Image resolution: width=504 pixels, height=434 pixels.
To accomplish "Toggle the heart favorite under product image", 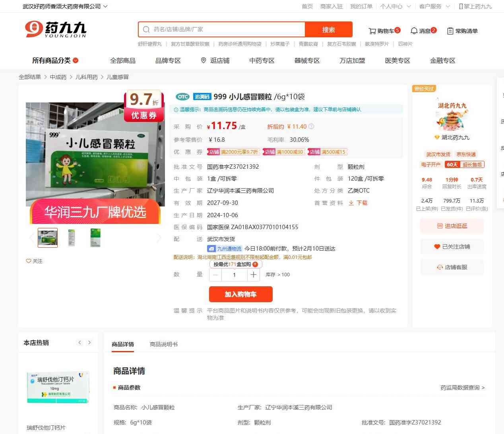I will pyautogui.click(x=29, y=261).
